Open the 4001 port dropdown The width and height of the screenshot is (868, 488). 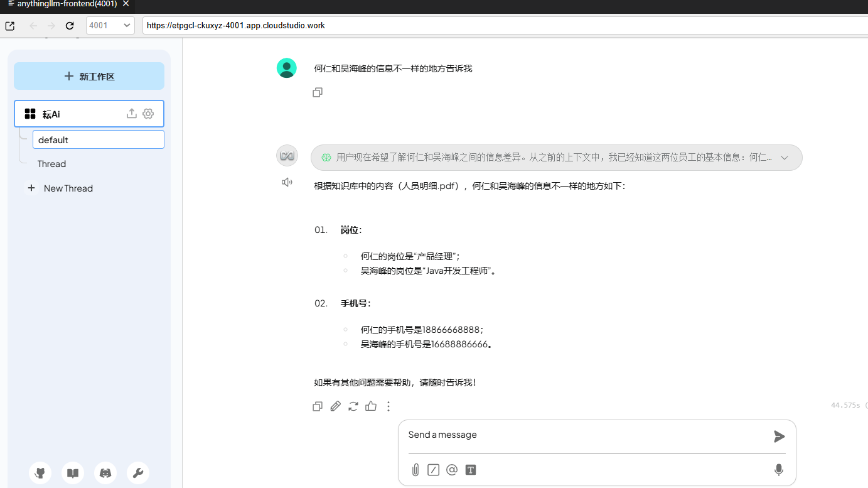tap(110, 26)
